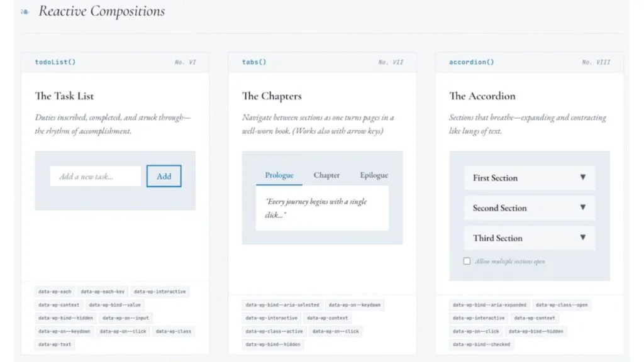Enable Allow multiple sections open checkbox
This screenshot has height=362, width=644.
pyautogui.click(x=467, y=261)
